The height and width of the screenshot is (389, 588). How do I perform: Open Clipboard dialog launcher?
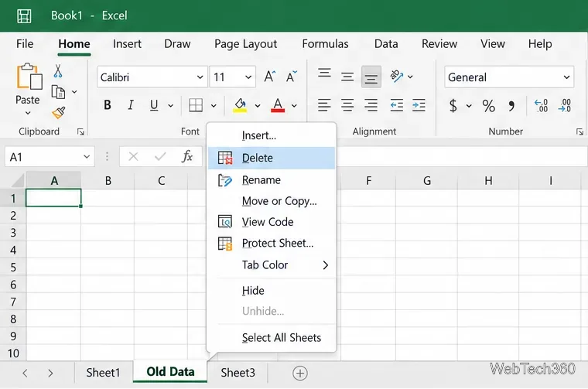coord(80,131)
